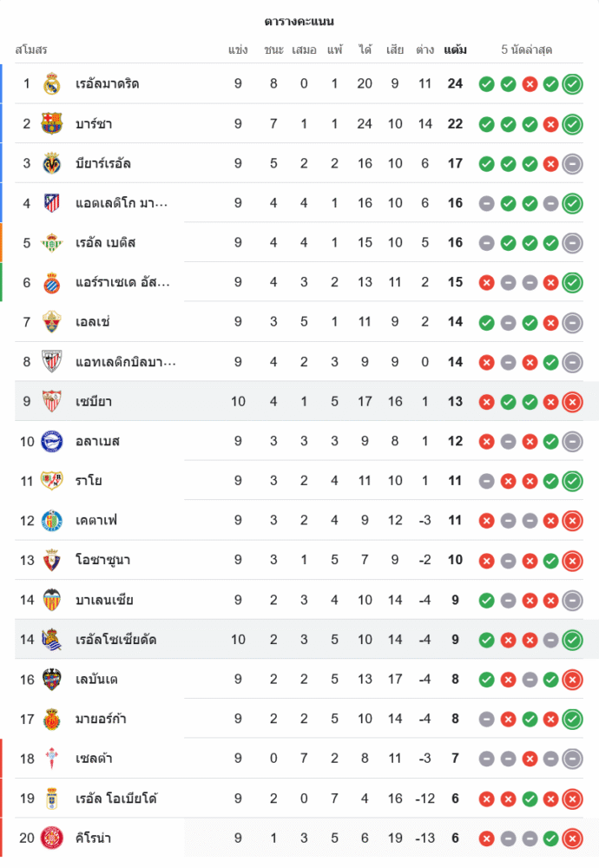Click the Valencia crest icon
This screenshot has height=868, width=599.
coord(52,600)
